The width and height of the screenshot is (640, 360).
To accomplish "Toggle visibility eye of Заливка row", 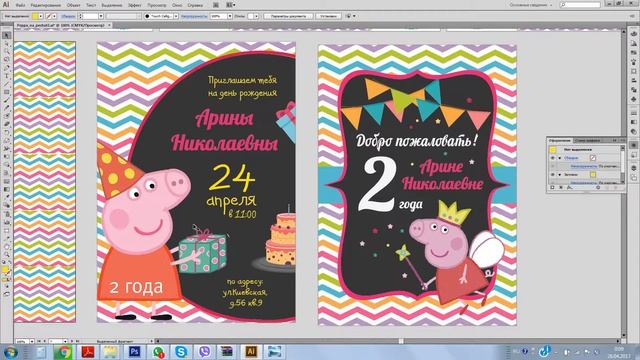I will pos(553,175).
